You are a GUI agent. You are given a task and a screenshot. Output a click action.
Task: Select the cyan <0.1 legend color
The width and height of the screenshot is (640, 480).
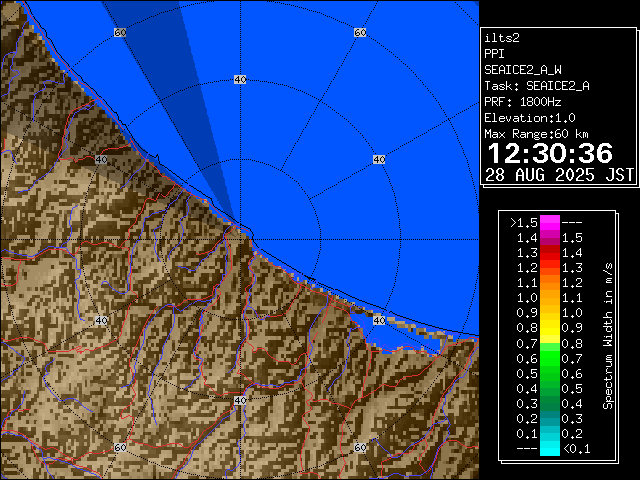[549, 449]
